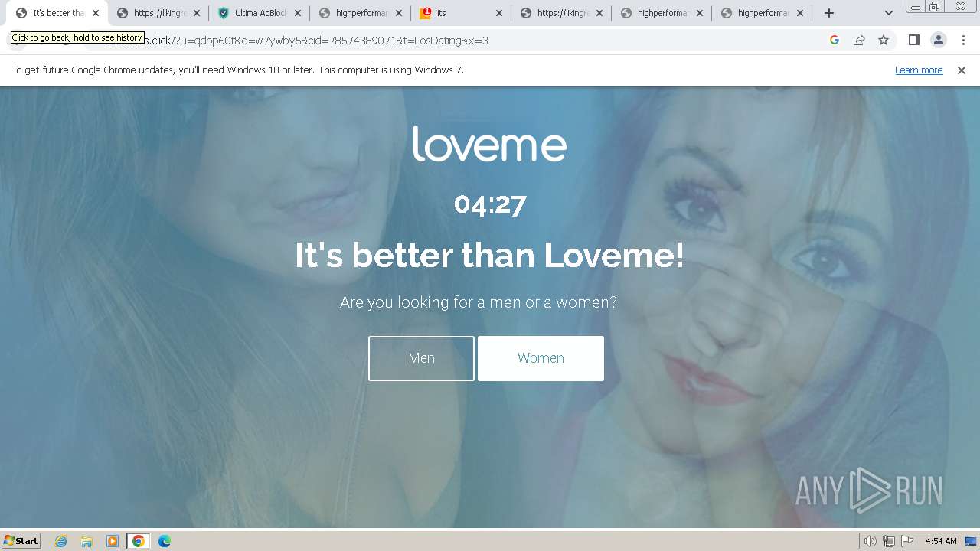Click the loveme logo

tap(489, 144)
